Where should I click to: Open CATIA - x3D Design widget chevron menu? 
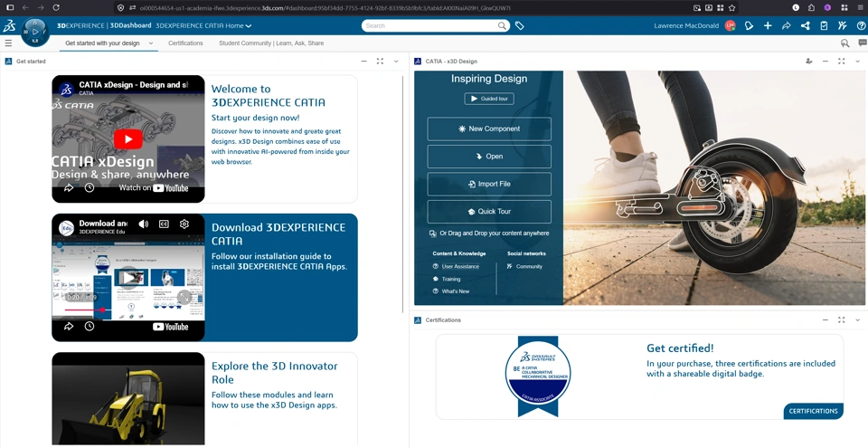pos(858,61)
